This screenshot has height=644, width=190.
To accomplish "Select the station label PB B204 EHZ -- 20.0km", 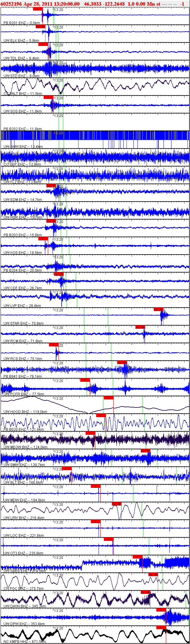I will click(22, 270).
